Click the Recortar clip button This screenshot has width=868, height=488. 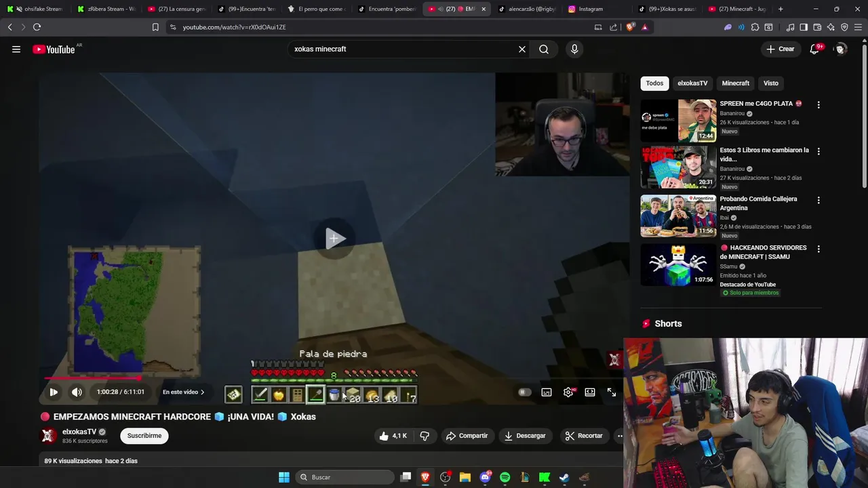[584, 436]
